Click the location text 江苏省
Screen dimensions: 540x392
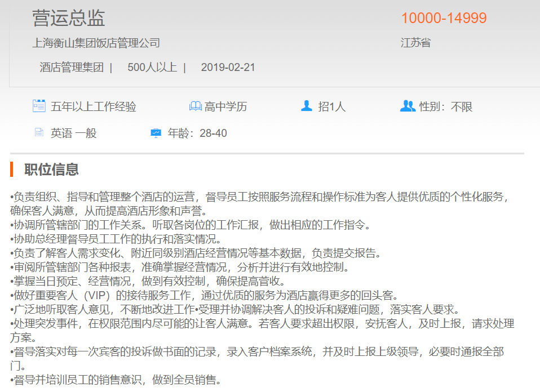(415, 43)
